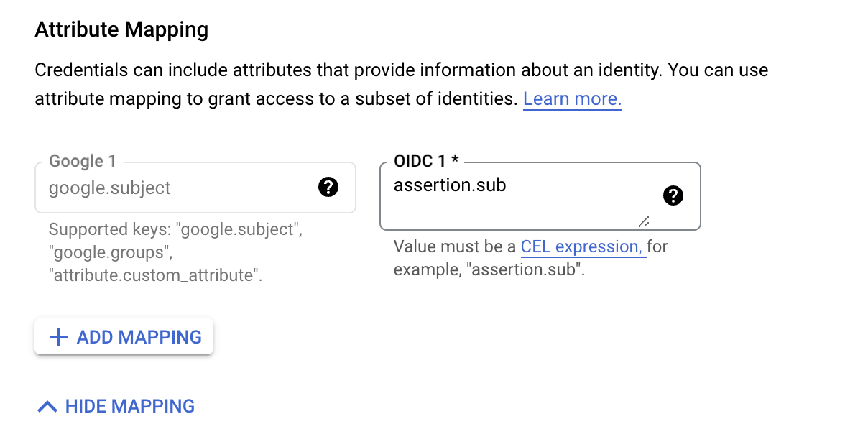Click the OIDC 1 * field label
Viewport: 868px width, 447px height.
[x=426, y=161]
